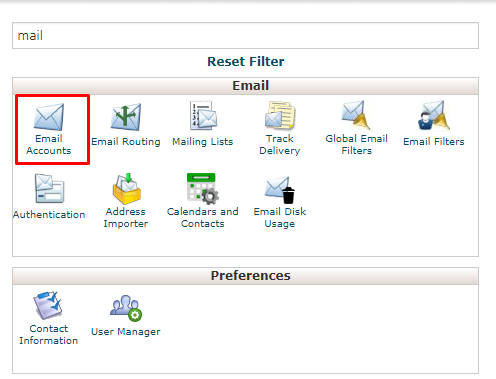The height and width of the screenshot is (379, 496).
Task: Click the Track Delivery text link
Action: [280, 144]
